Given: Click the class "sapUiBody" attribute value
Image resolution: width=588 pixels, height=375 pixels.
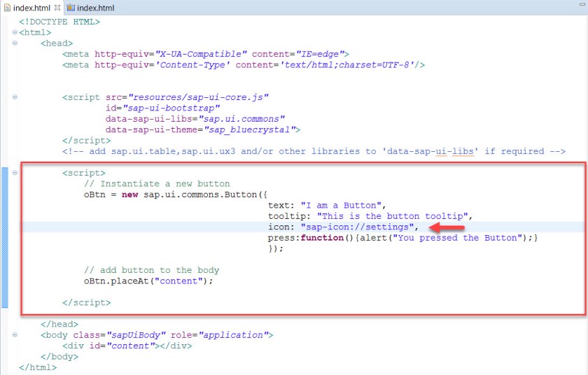Looking at the screenshot, I should tap(136, 335).
